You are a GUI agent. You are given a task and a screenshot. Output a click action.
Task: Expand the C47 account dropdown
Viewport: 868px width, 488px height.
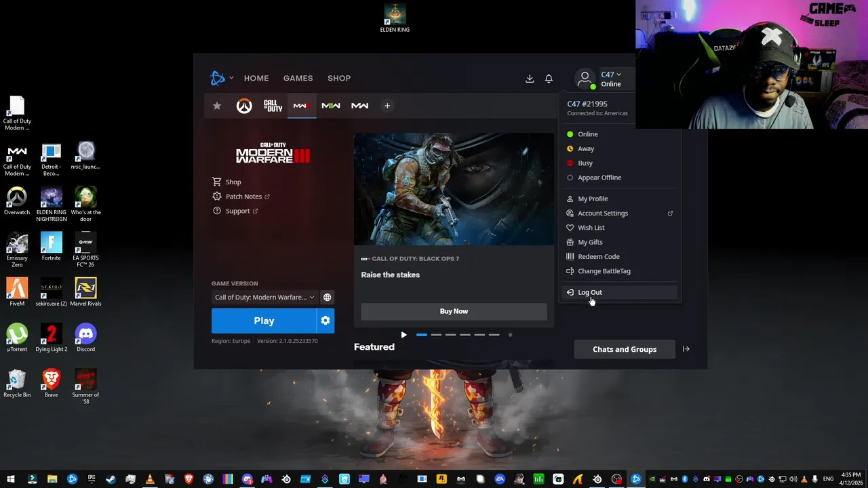(x=611, y=75)
